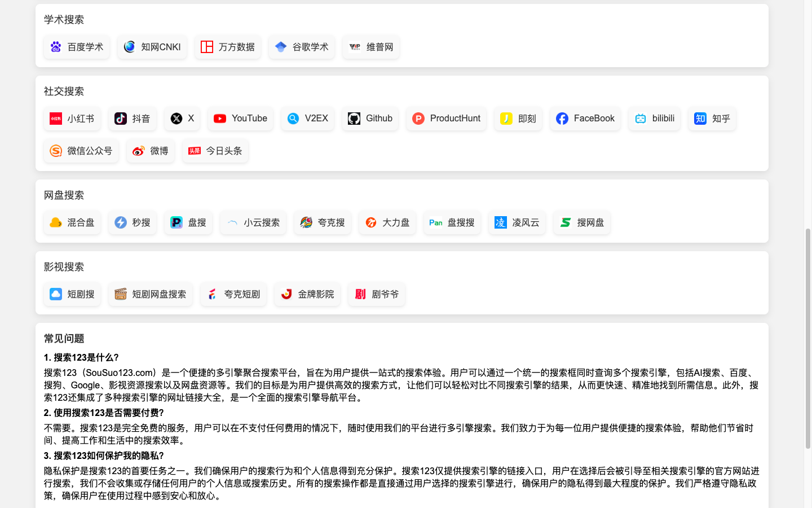Click the 夸克搜 colorful icon
This screenshot has width=812, height=508.
(x=306, y=222)
